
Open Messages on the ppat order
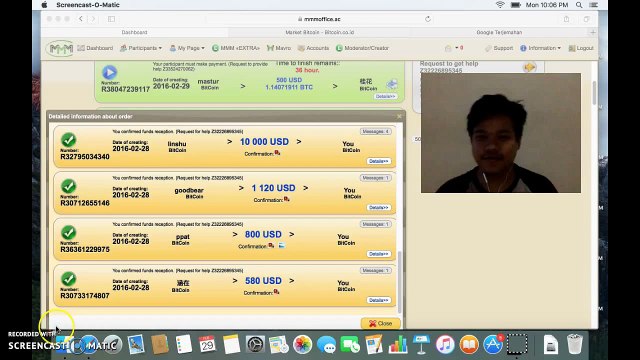coord(376,224)
